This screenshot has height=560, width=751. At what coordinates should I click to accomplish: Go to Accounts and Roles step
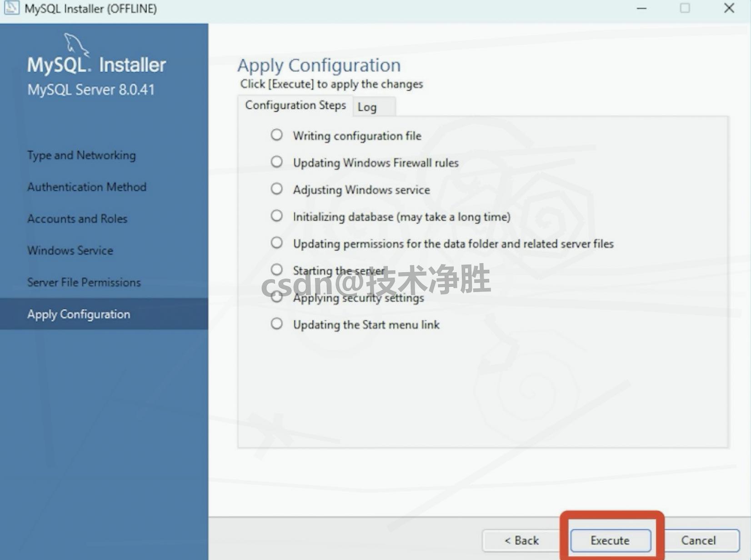pos(77,219)
